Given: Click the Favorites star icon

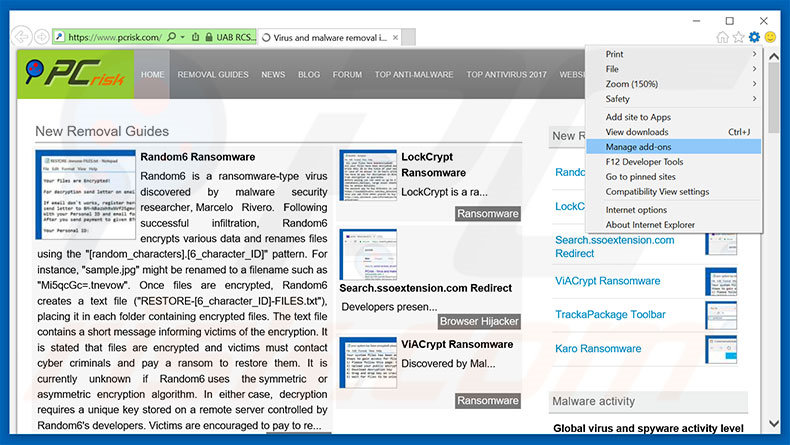Looking at the screenshot, I should click(738, 37).
